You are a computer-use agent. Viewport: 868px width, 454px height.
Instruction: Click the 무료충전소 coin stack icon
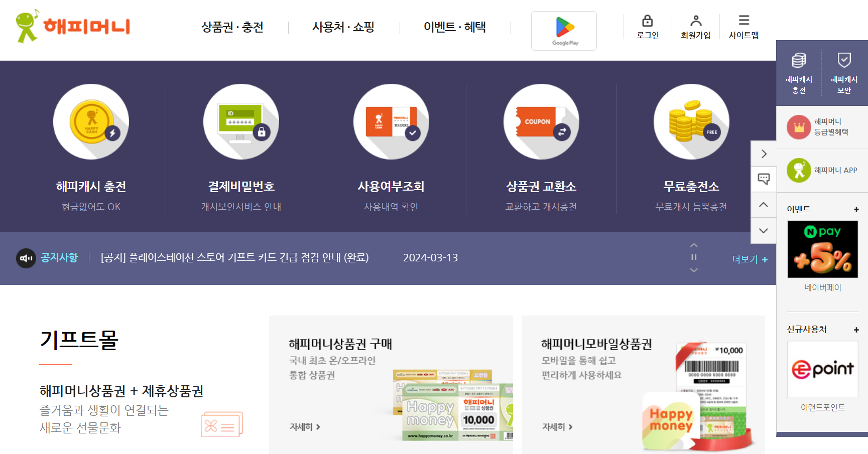pos(691,122)
